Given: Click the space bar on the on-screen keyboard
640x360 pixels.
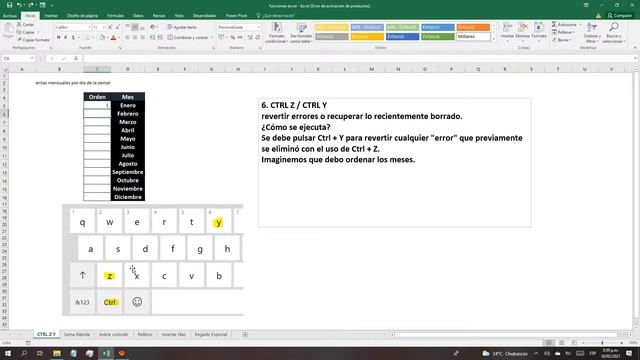Looking at the screenshot, I should coord(197,302).
